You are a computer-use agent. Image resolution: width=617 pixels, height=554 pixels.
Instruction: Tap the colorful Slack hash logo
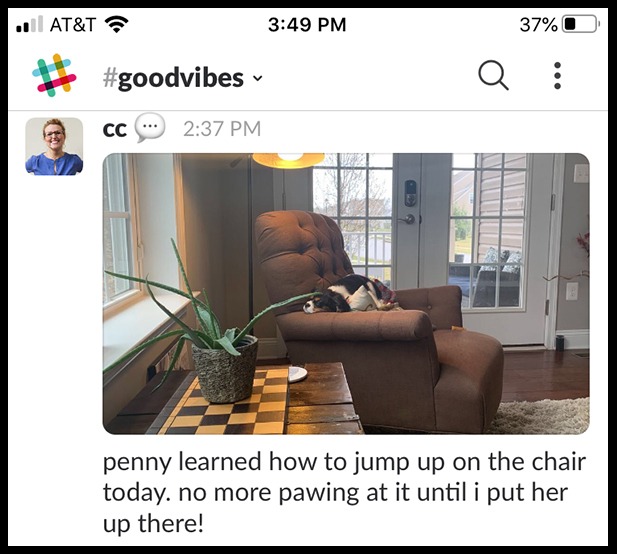click(x=54, y=75)
